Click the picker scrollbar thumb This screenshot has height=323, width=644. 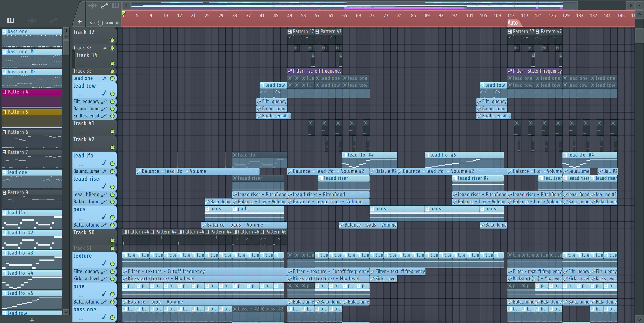pos(66,47)
